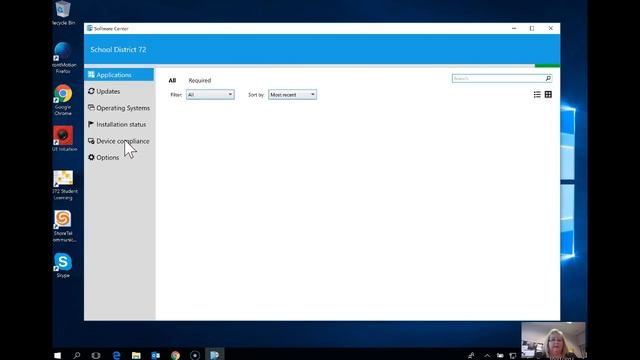Open the Applications section in sidebar
Image resolution: width=640 pixels, height=360 pixels.
119,75
